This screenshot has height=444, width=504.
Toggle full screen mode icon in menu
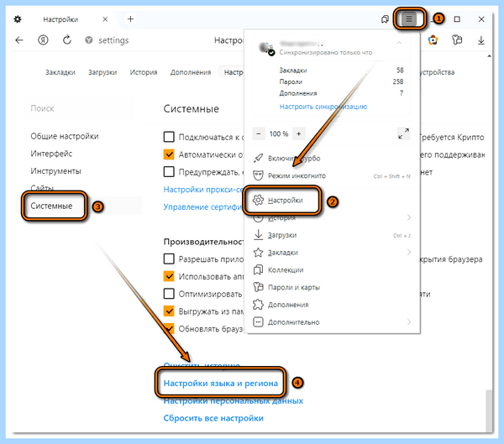pyautogui.click(x=403, y=133)
